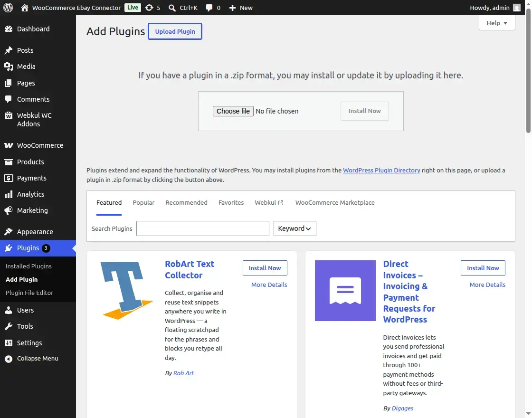Click the Comments speech bubble sidebar icon
Screen dimensions: 532x418
click(9, 99)
